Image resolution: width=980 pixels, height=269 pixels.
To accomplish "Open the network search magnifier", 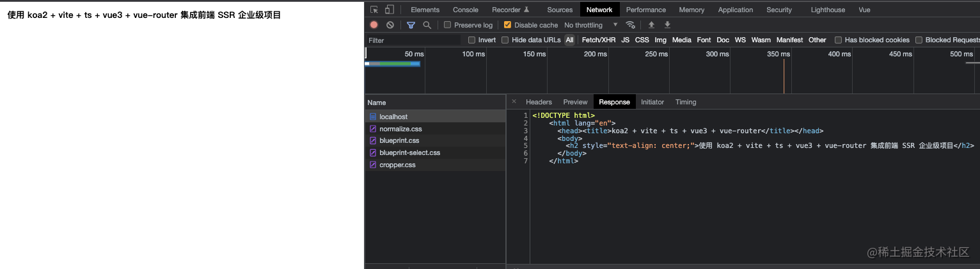I will click(427, 25).
